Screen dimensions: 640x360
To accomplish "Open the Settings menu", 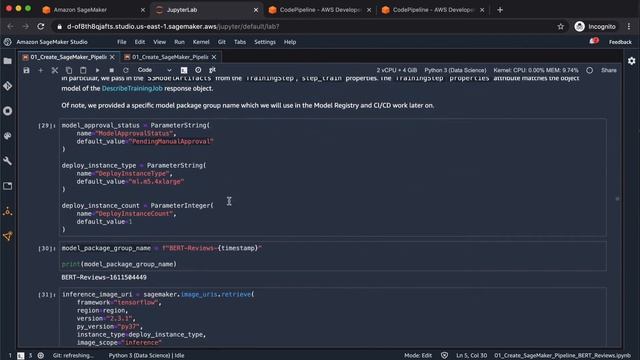I will pyautogui.click(x=264, y=42).
